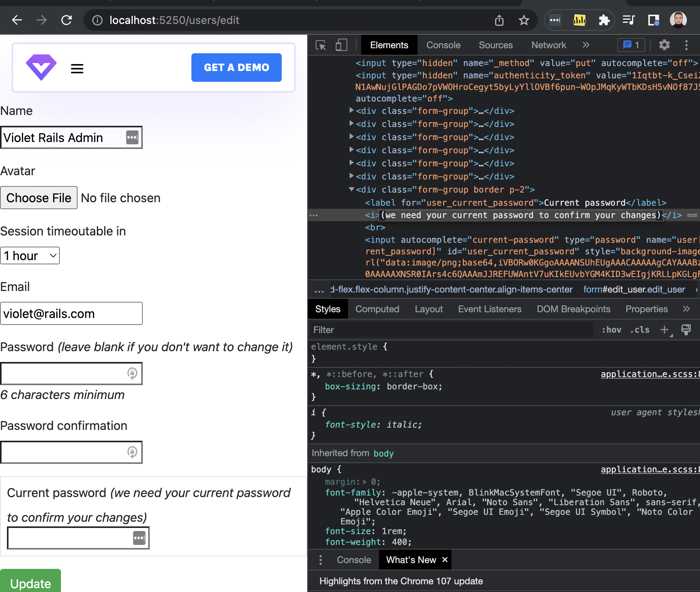
Task: Open application scss link for body rule
Action: [650, 469]
